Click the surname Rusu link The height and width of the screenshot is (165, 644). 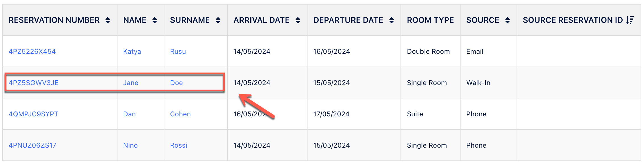[x=178, y=51]
